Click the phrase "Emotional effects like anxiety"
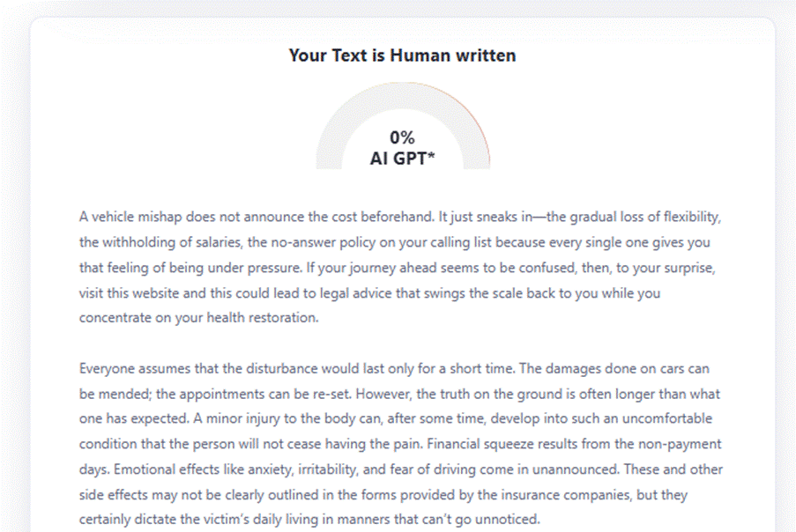Image resolution: width=796 pixels, height=532 pixels. tap(167, 469)
